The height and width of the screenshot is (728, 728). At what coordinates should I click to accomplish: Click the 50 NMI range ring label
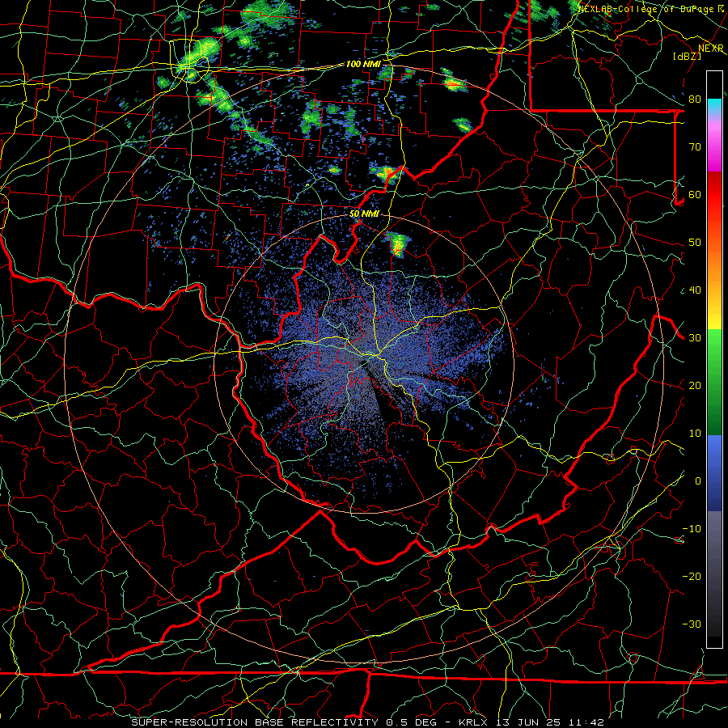pyautogui.click(x=364, y=214)
